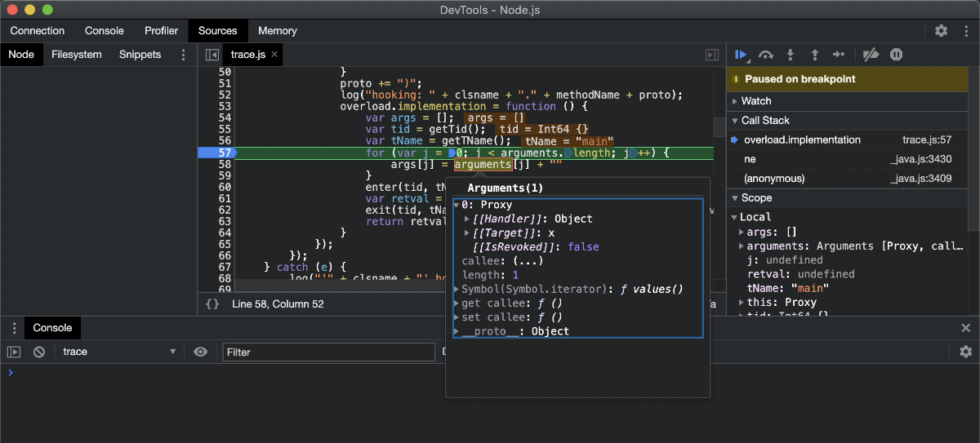Open the Snippets navigator tab
Screen dimensions: 980x443
click(140, 55)
